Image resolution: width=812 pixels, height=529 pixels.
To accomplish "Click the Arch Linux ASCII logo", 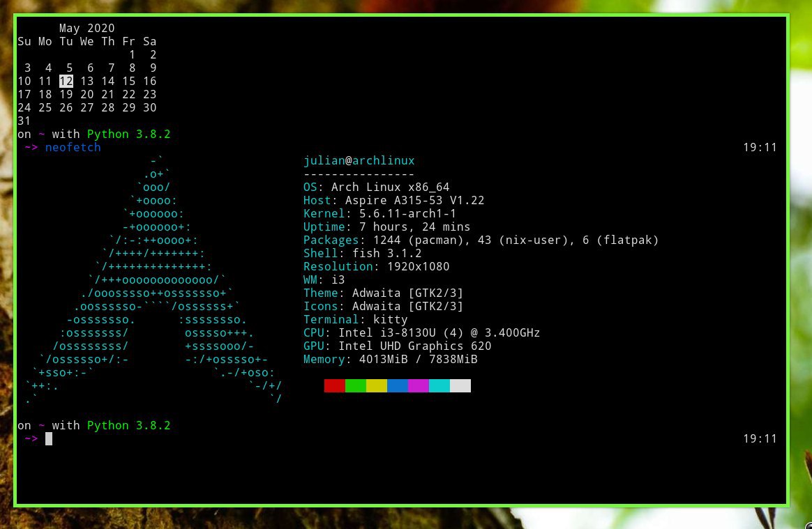I will tap(153, 280).
